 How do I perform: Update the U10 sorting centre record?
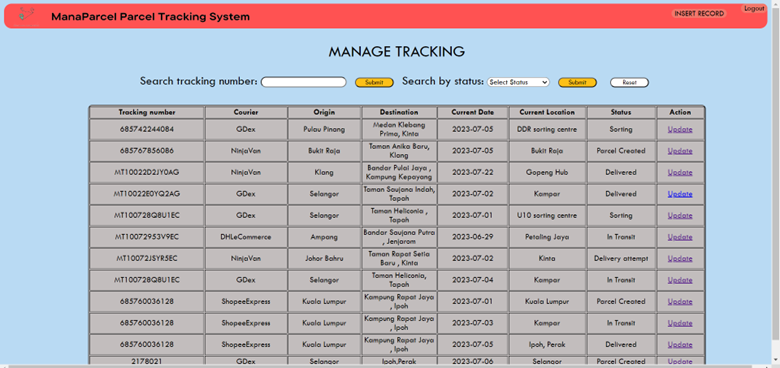point(680,215)
